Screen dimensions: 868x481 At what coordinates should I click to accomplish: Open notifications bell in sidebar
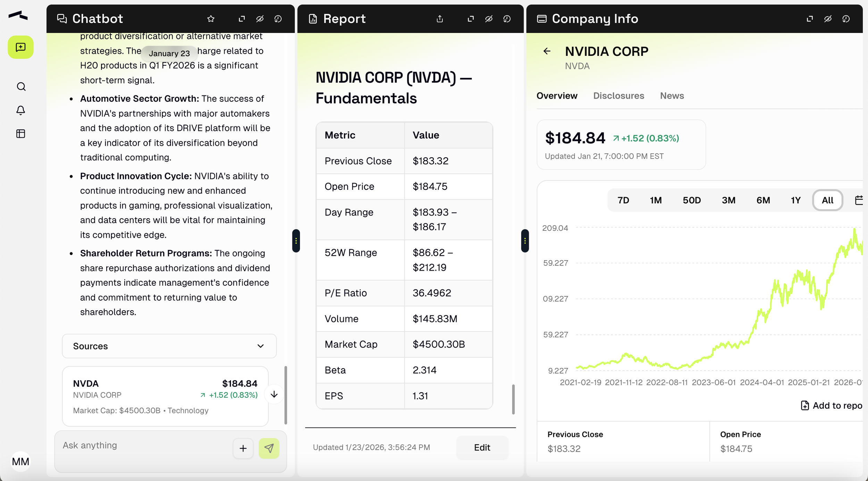pos(21,110)
